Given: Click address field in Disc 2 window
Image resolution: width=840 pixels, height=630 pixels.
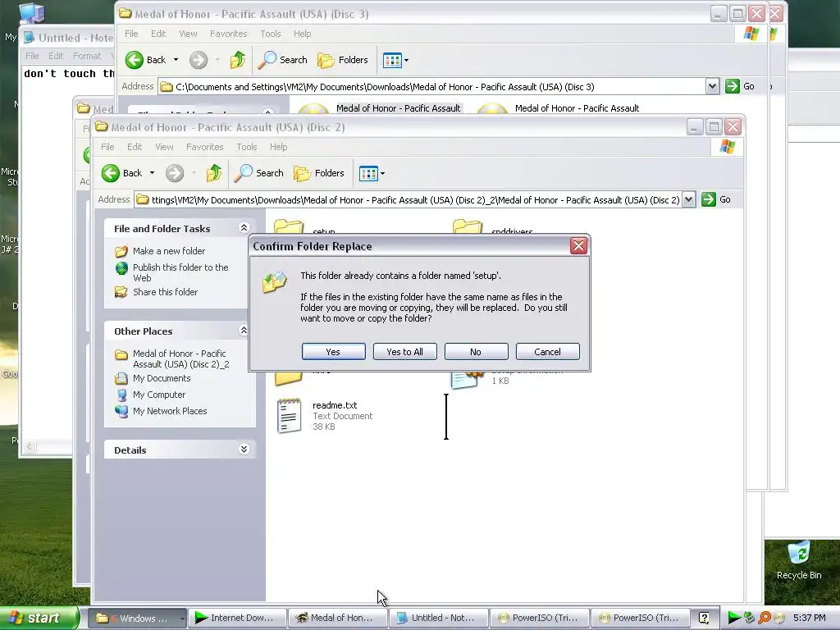Looking at the screenshot, I should point(408,200).
